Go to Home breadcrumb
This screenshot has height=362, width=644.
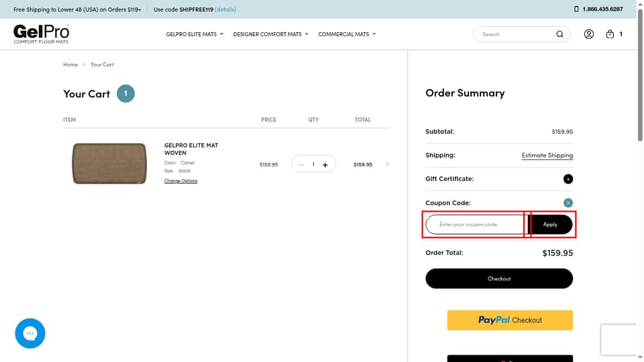70,64
